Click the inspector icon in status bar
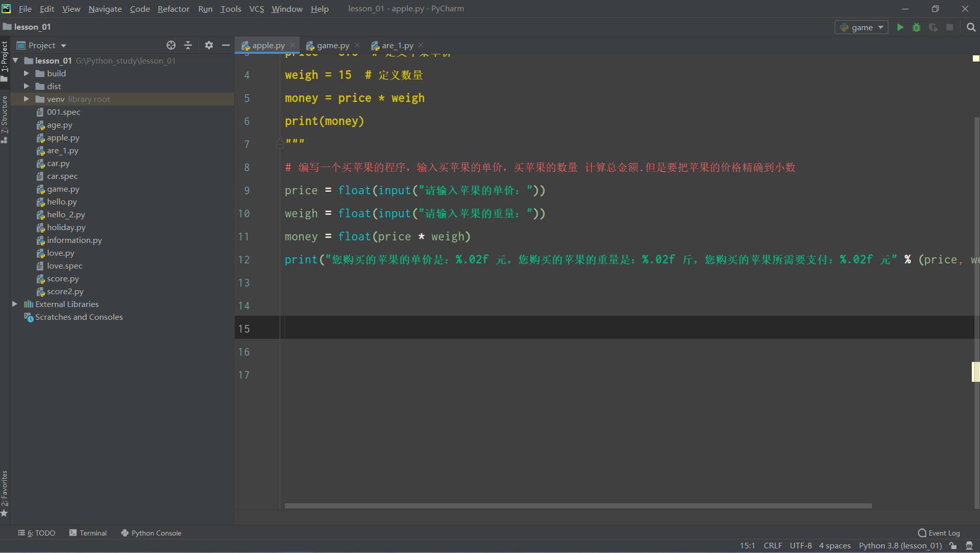 coord(969,546)
